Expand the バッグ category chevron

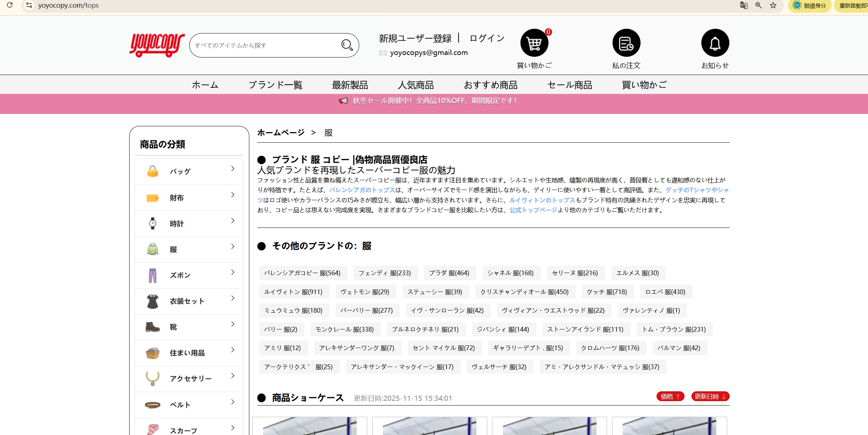tap(233, 169)
